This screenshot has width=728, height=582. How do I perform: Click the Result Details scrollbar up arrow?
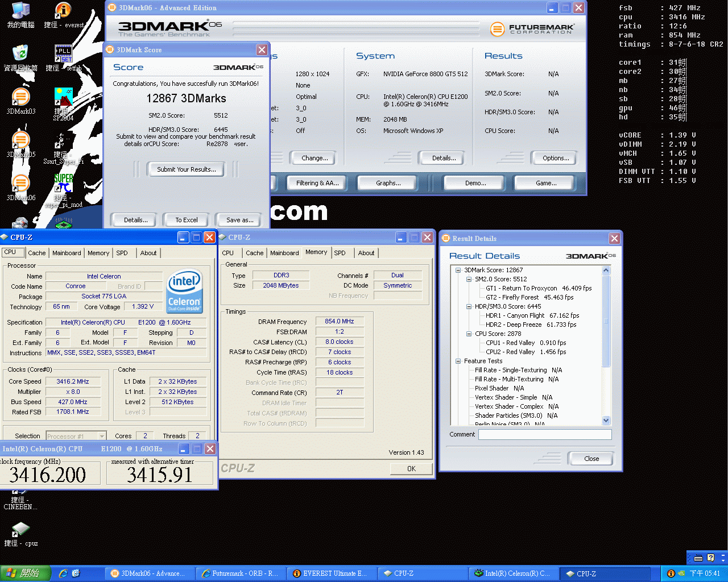coord(606,271)
